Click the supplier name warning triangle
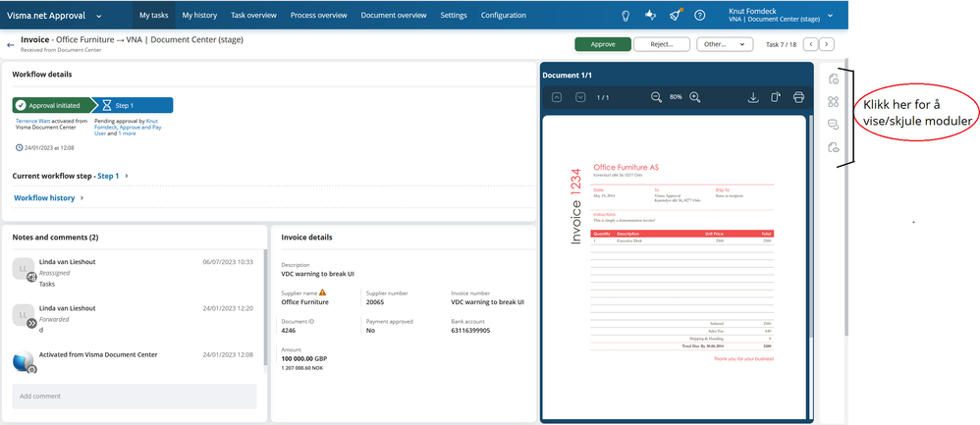The height and width of the screenshot is (425, 980). 322,292
